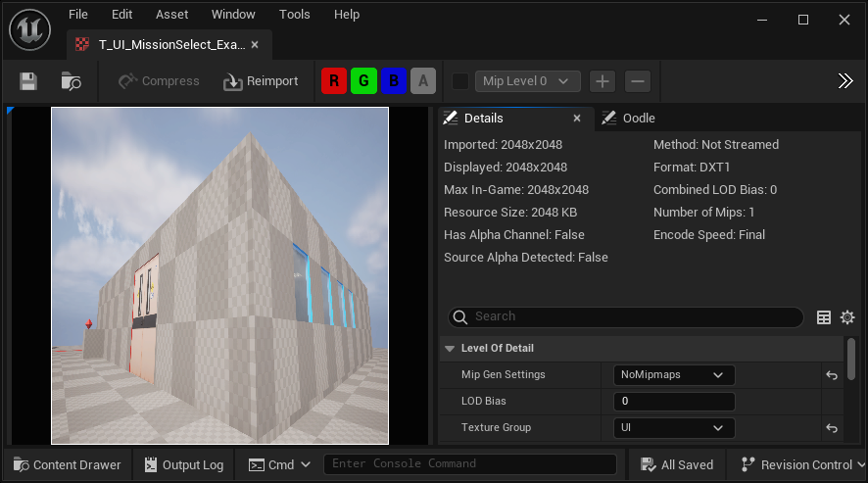Reset Mip Gen Settings to default arrow
This screenshot has height=483, width=868.
point(832,375)
